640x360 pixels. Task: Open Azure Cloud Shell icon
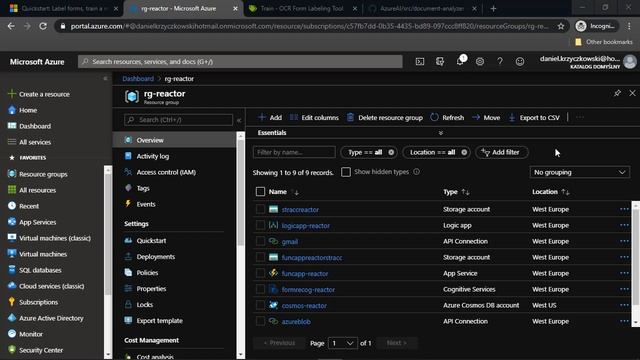(420, 62)
